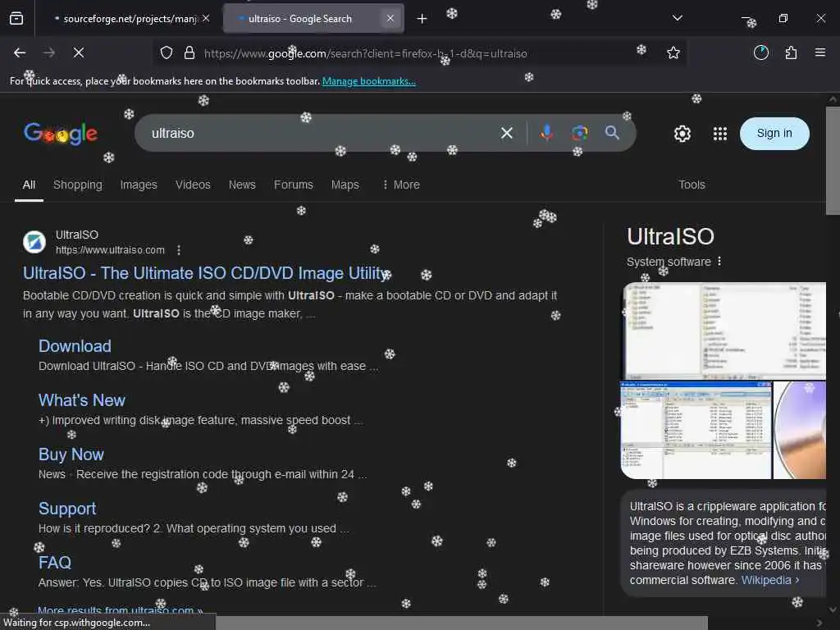Viewport: 840px width, 630px height.
Task: Click ultraiso.com URL text in result
Action: 111,250
